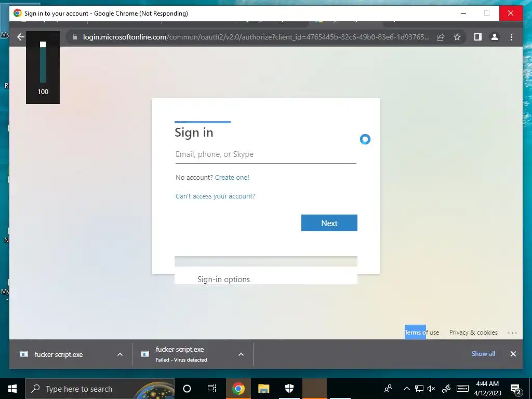Expand options for failed download item
Screen dimensions: 532x399
click(x=241, y=354)
